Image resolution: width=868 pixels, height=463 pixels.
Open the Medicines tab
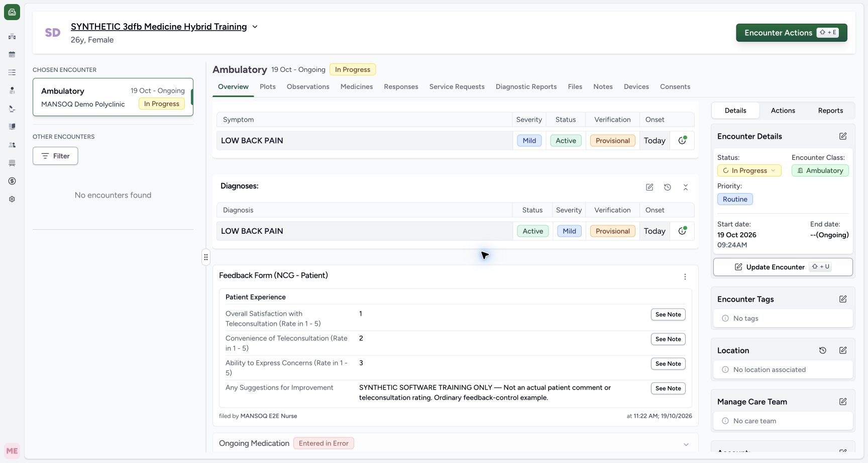click(x=357, y=86)
